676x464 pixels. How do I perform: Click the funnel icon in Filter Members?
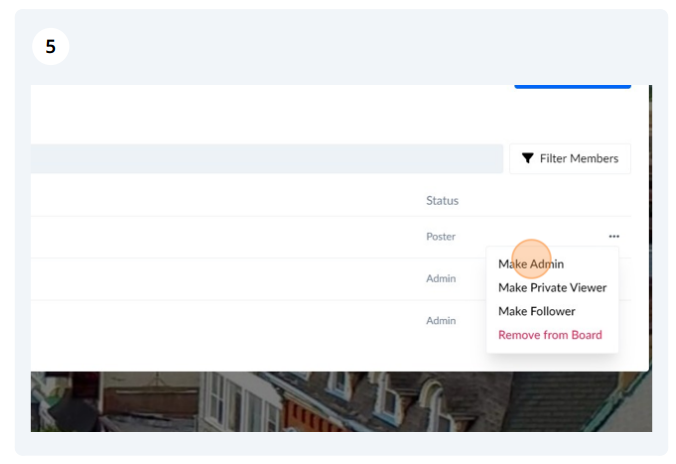click(527, 159)
